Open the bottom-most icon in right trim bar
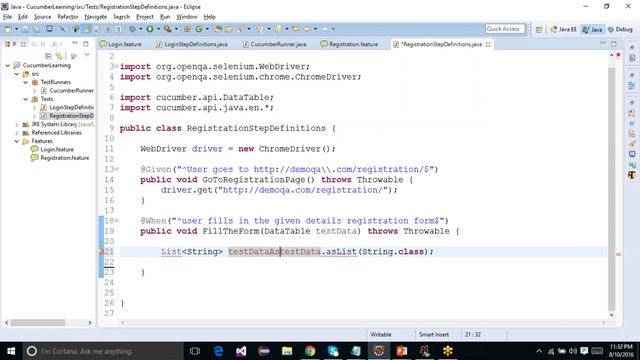Viewport: 640px width, 360px height. [x=632, y=175]
